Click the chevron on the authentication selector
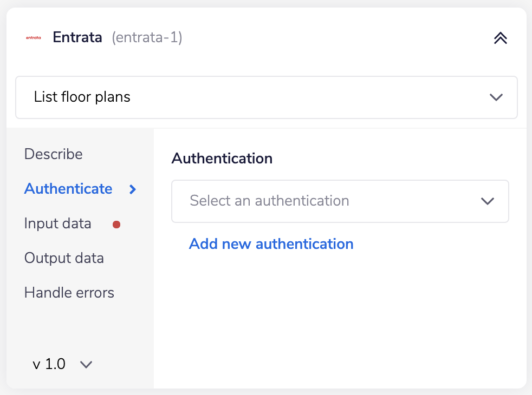The image size is (532, 395). [x=487, y=201]
